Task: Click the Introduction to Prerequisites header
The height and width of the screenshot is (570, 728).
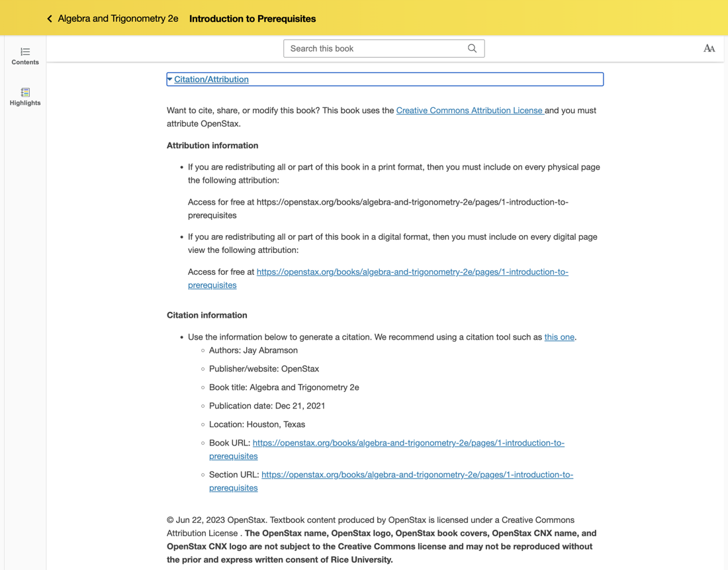Action: [252, 18]
